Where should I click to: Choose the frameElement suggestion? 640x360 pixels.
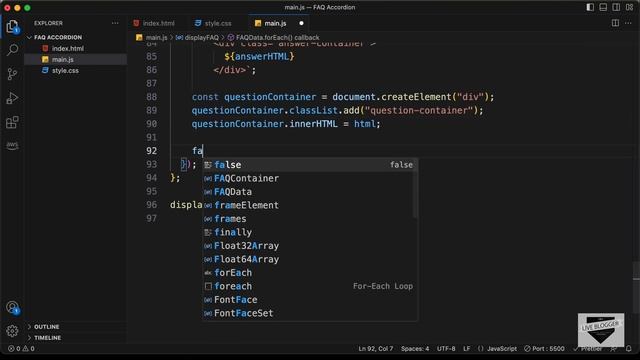(310, 205)
